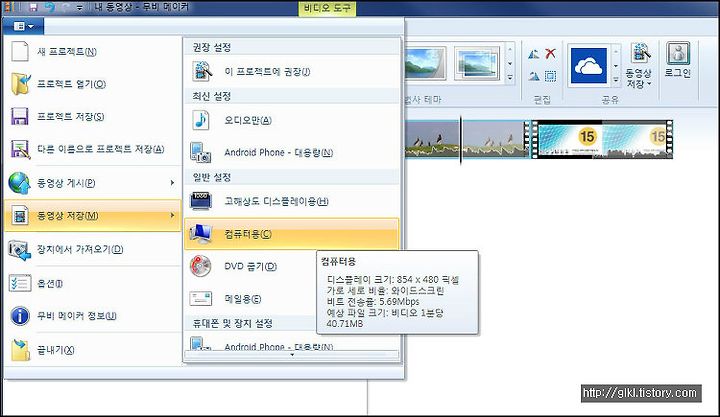This screenshot has height=417, width=720.
Task: Click the HD monitor display icon
Action: [201, 201]
